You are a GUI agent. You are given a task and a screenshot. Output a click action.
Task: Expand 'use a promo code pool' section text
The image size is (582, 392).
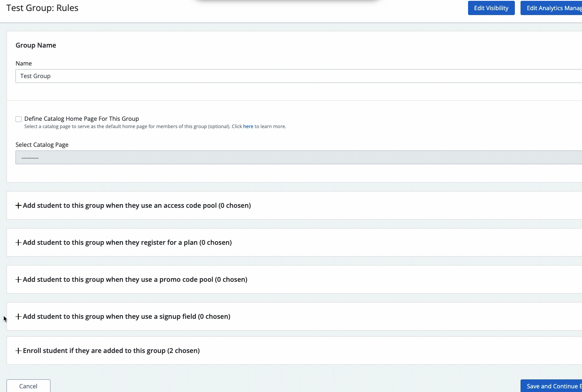(135, 279)
